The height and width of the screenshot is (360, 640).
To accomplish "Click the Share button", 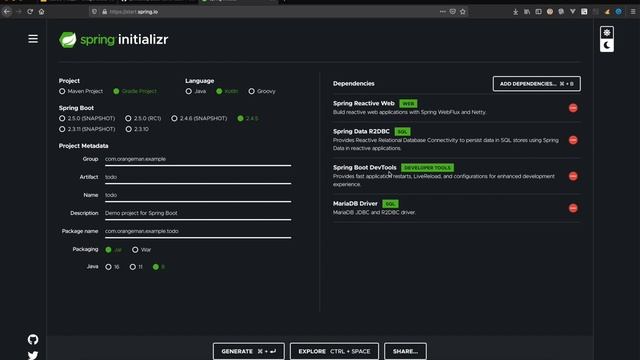I will click(x=405, y=351).
